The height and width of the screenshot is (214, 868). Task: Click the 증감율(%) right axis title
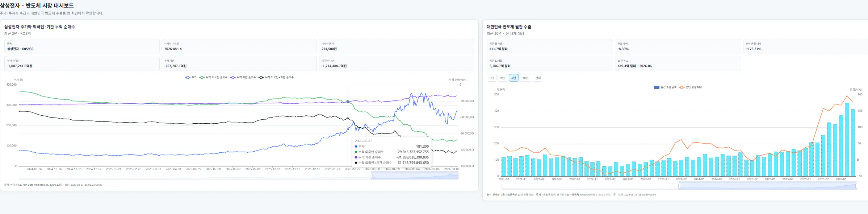856,90
